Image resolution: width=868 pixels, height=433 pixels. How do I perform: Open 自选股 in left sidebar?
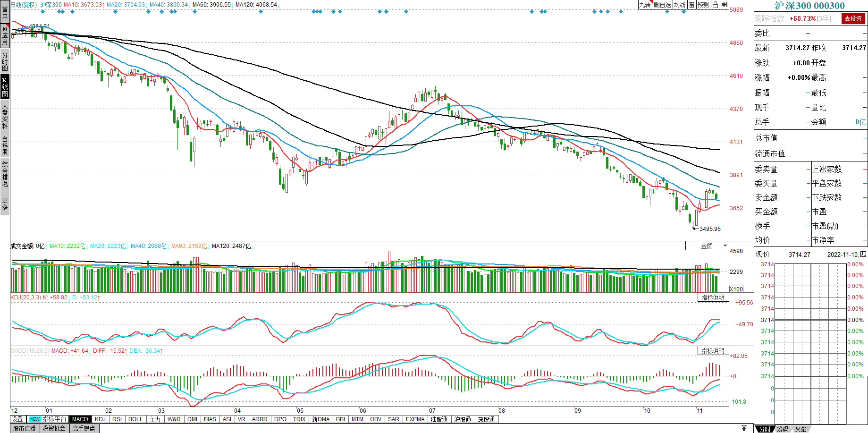click(x=5, y=145)
